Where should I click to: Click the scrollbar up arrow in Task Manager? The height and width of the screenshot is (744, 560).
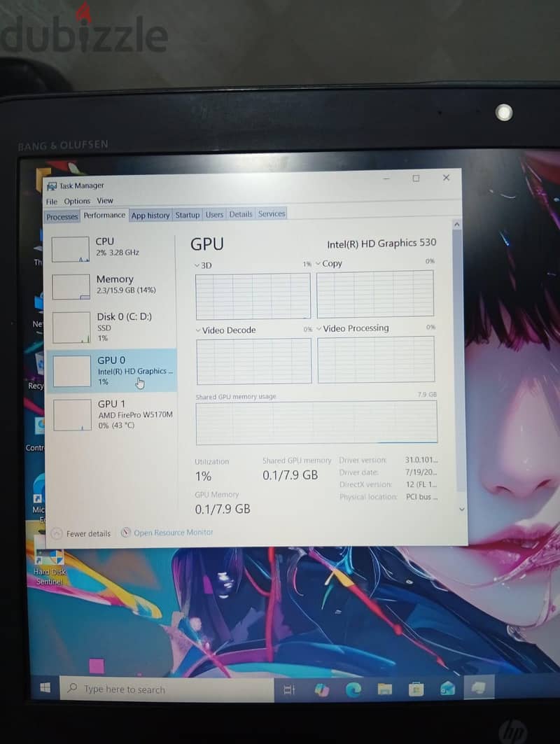point(456,224)
